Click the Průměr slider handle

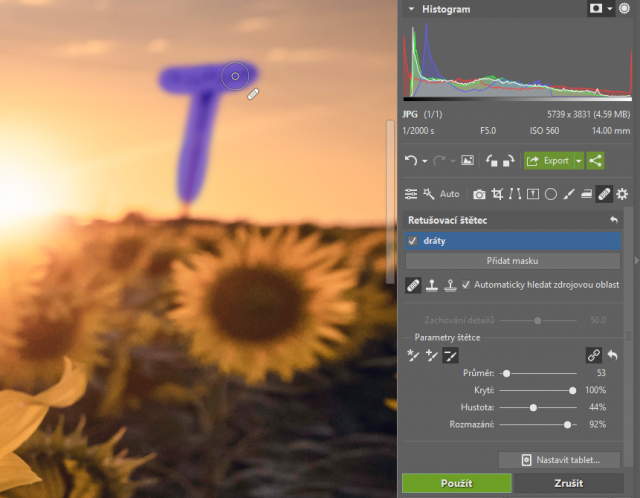point(506,374)
